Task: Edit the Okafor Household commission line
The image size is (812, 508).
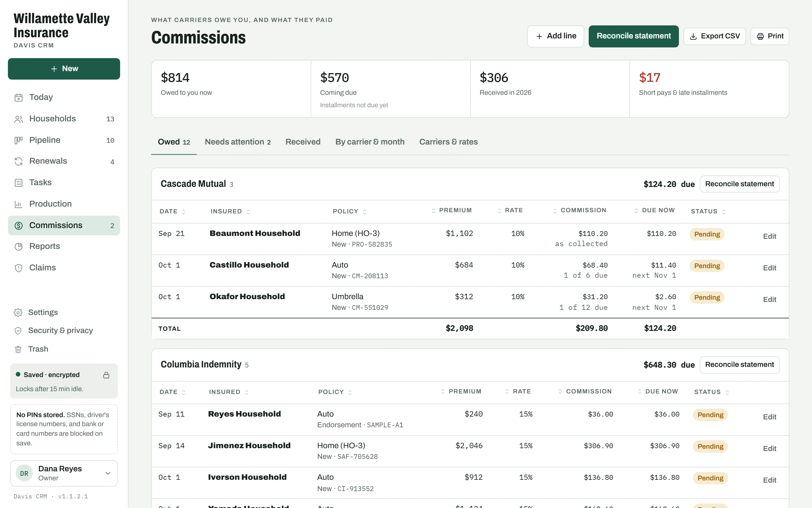Action: (x=769, y=300)
